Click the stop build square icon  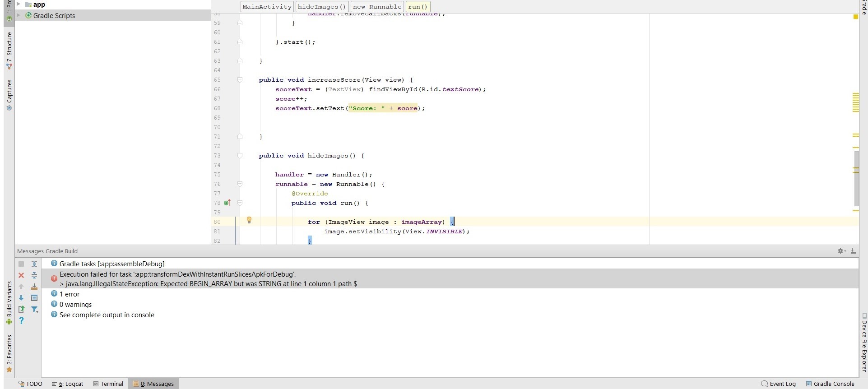21,264
